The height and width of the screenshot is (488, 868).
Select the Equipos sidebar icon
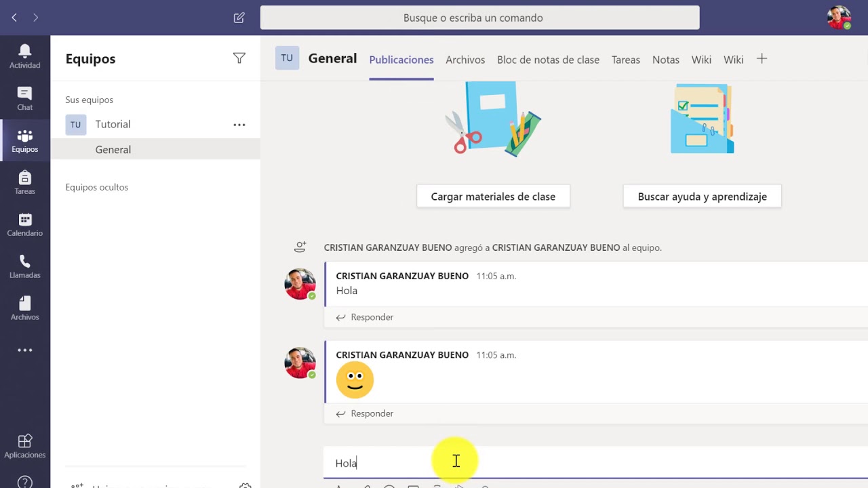click(x=24, y=140)
